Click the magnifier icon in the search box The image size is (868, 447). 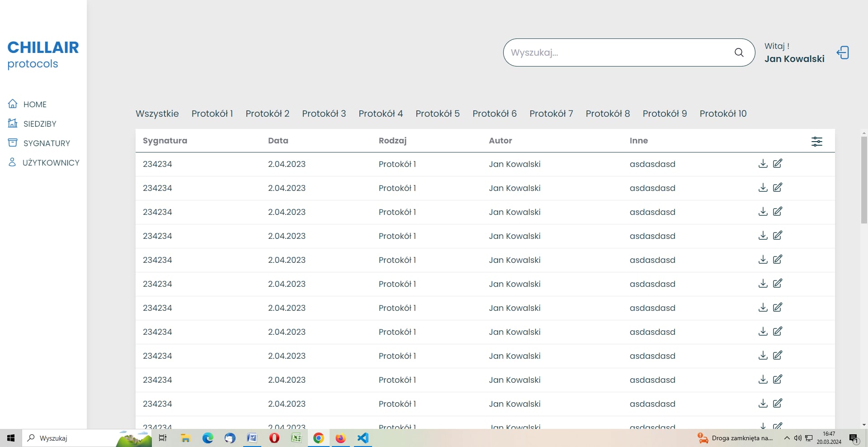coord(739,52)
